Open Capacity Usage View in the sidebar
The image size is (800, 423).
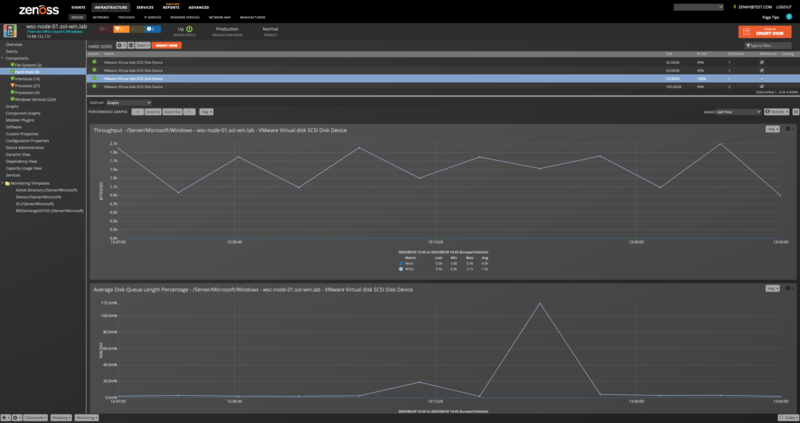tap(23, 168)
